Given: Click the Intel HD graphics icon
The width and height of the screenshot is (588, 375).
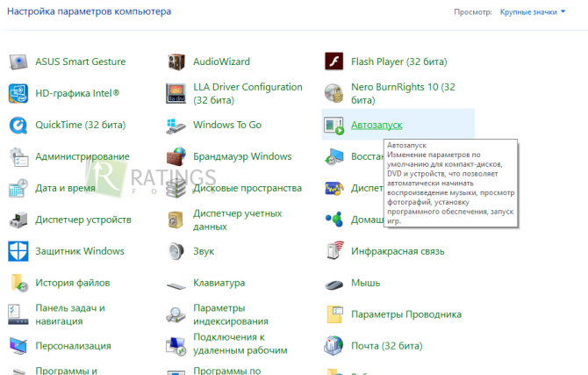Looking at the screenshot, I should coord(18,93).
